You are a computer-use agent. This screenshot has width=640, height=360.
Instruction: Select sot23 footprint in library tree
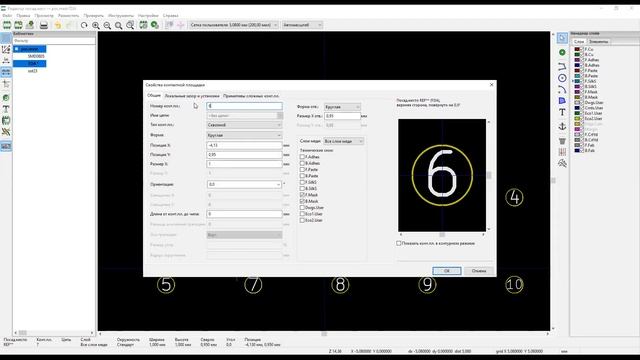click(x=33, y=71)
